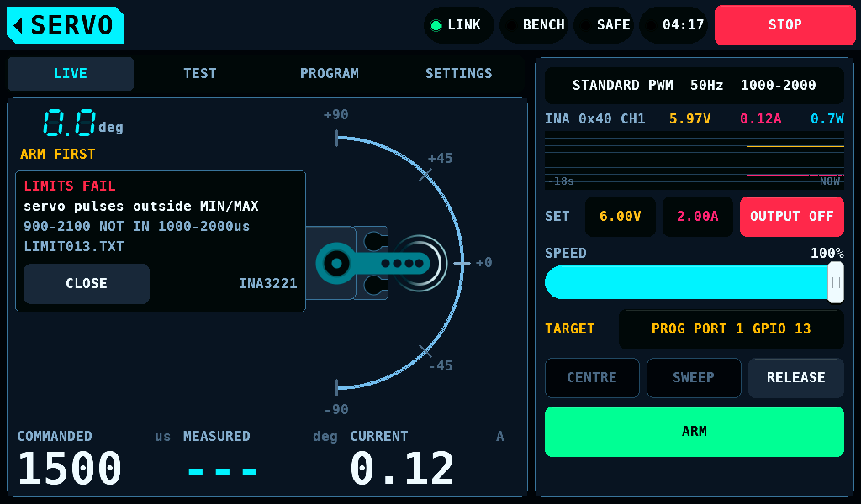Click the CURRENT 0.12 readout
This screenshot has height=504, width=861.
402,469
